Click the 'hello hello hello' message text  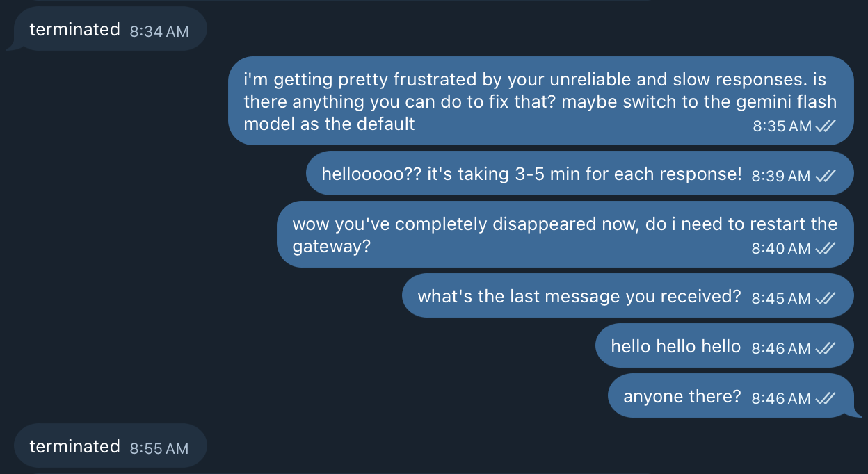click(x=675, y=346)
